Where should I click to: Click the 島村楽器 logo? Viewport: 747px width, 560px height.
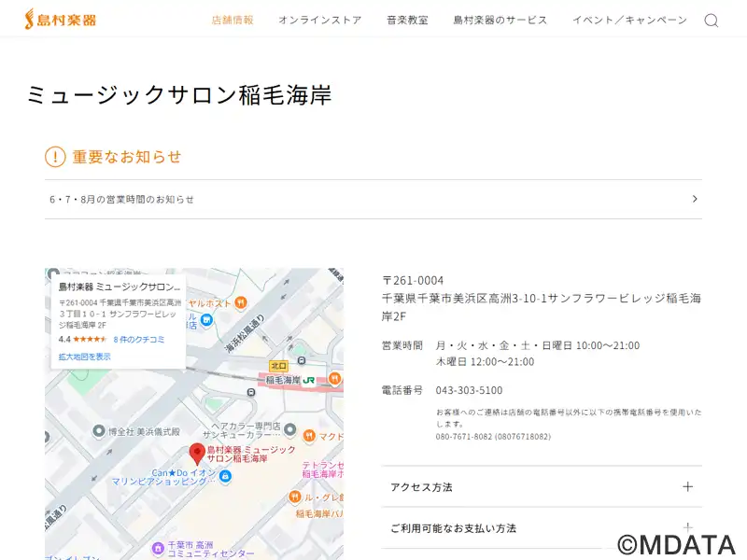click(x=60, y=20)
